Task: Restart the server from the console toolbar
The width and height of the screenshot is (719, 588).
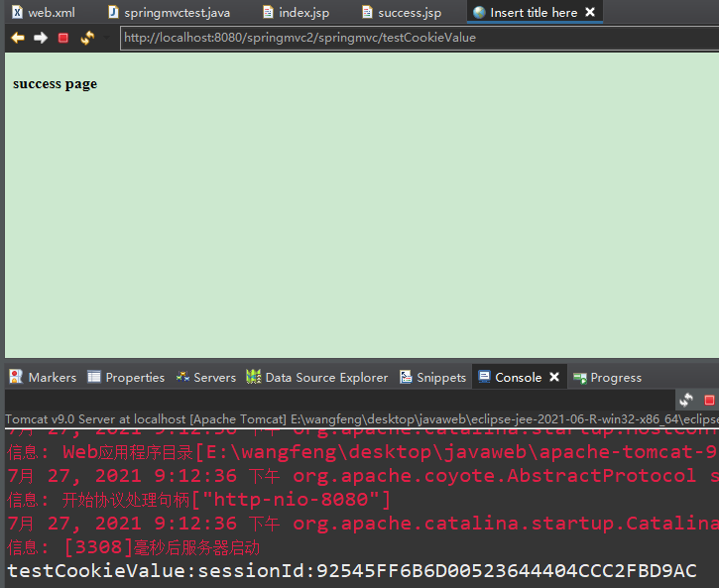Action: (x=686, y=400)
